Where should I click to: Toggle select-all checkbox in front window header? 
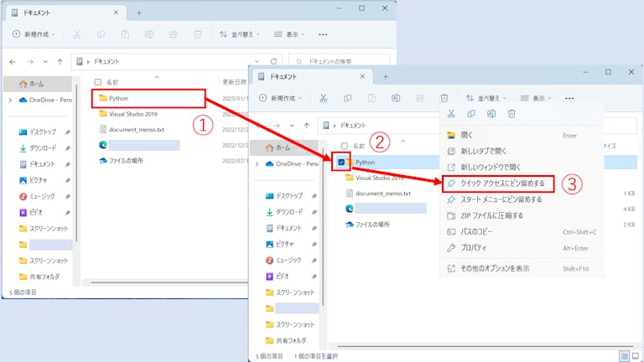tap(345, 146)
